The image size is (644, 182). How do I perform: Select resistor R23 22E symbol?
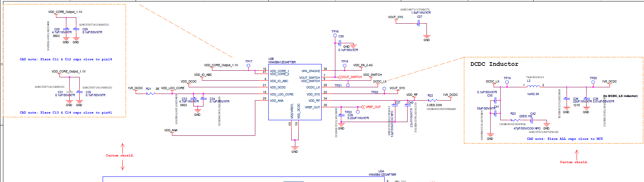click(515, 120)
